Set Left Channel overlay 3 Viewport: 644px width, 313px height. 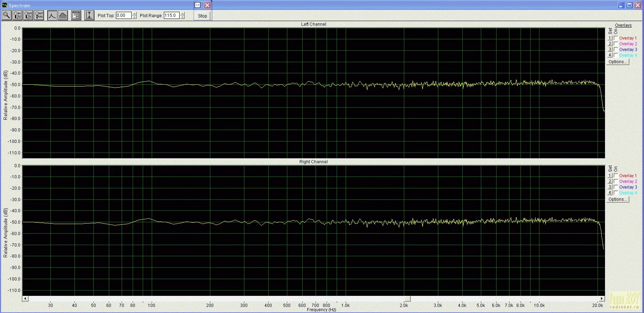tap(610, 49)
